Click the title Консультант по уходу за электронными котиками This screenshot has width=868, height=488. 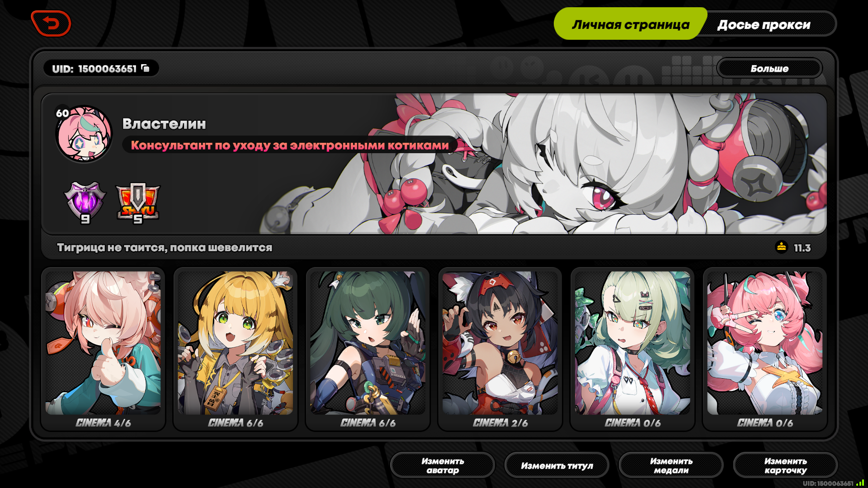(x=290, y=145)
